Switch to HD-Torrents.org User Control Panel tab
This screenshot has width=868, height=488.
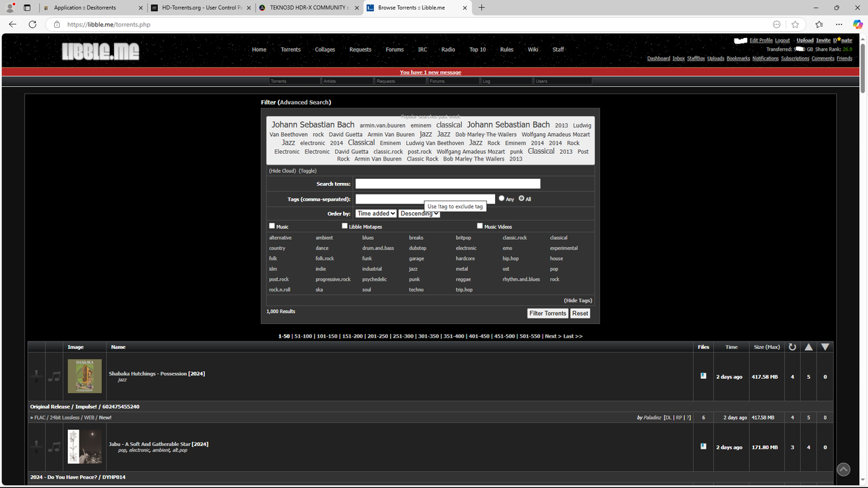click(x=200, y=8)
